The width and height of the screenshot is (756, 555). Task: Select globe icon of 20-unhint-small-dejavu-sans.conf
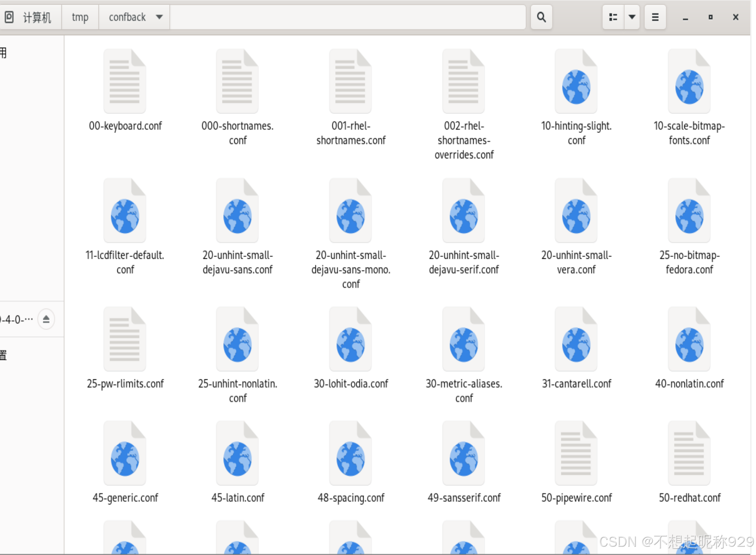237,210
